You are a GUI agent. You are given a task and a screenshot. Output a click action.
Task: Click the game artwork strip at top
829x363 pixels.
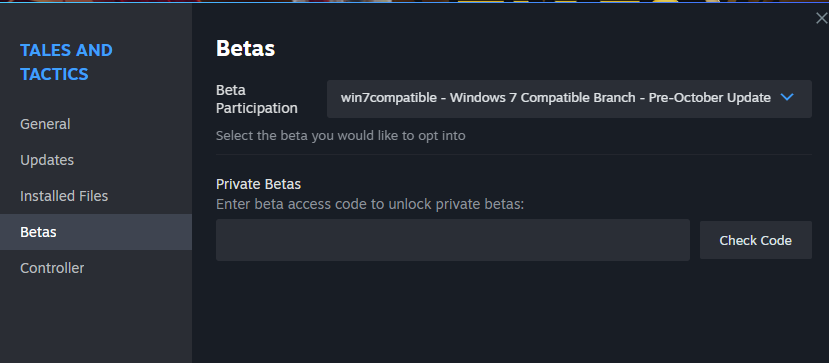click(x=414, y=1)
